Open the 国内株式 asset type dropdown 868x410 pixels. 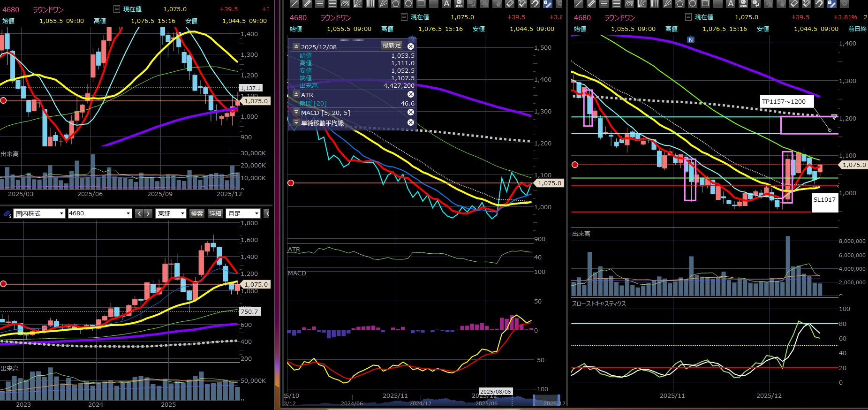click(39, 213)
